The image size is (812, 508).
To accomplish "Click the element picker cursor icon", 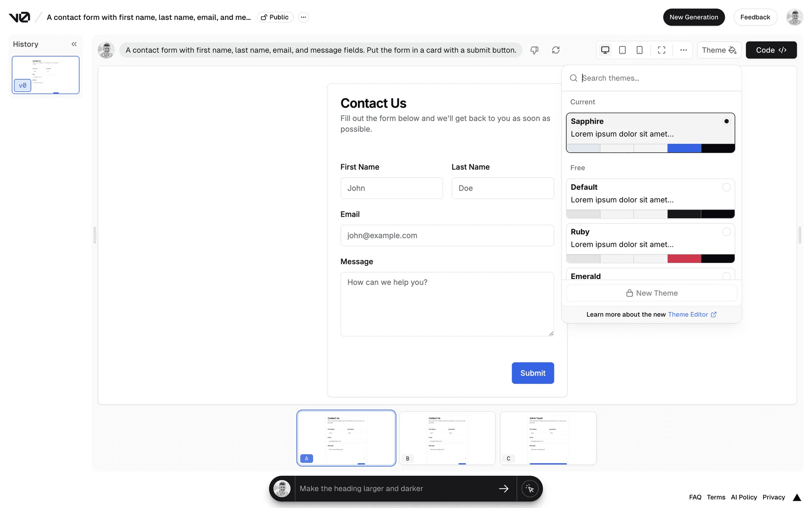I will point(530,489).
